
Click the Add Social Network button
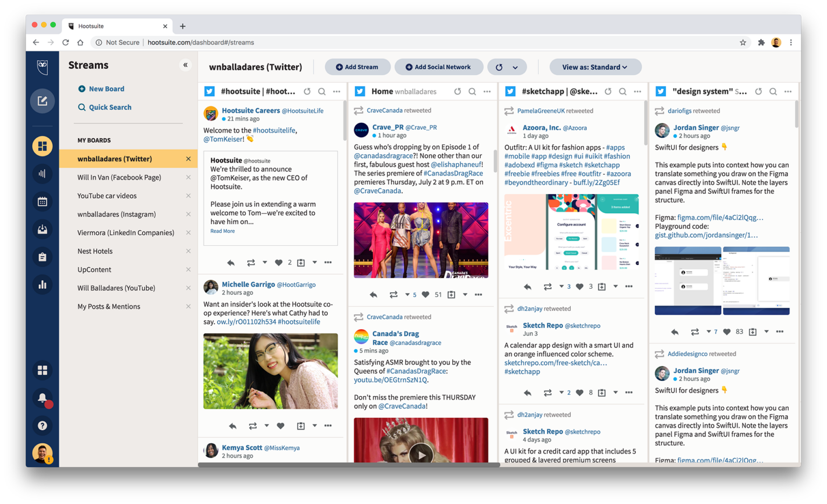(x=439, y=67)
